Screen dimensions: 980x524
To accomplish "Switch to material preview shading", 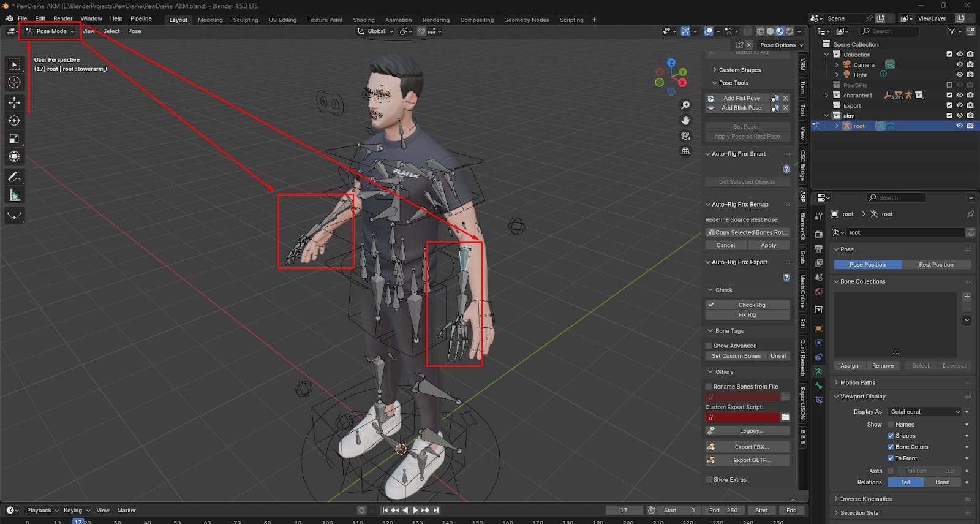I will (x=780, y=31).
